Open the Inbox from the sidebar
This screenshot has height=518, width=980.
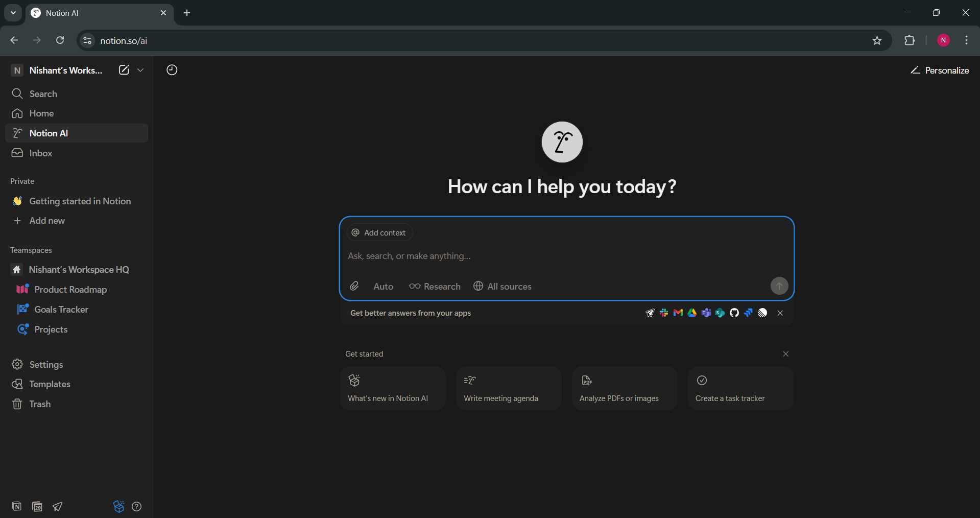click(x=40, y=153)
